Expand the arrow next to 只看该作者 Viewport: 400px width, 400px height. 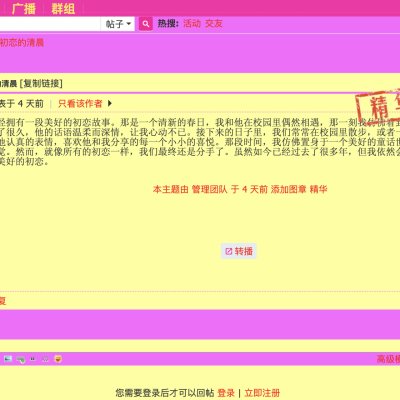(x=110, y=104)
